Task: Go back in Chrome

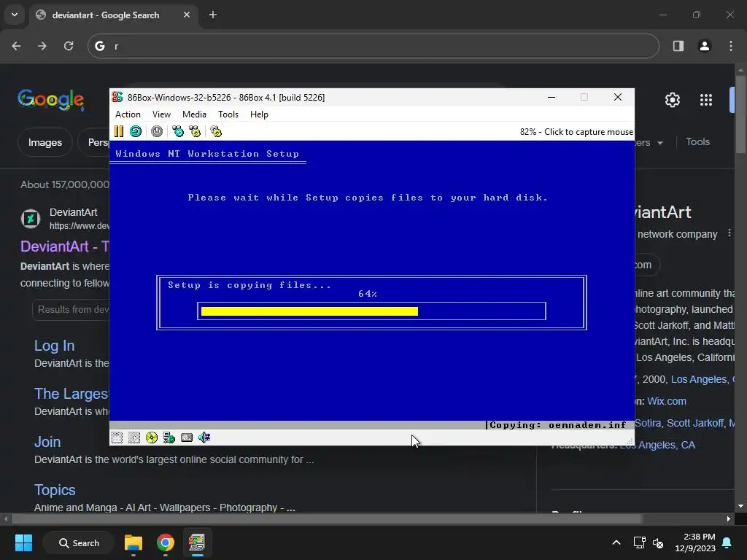Action: tap(16, 46)
